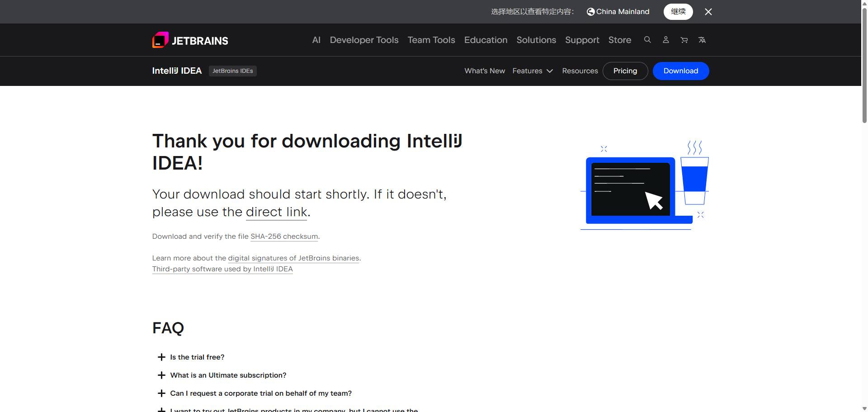Use the direct link to download
Screen dimensions: 868x412
click(277, 212)
